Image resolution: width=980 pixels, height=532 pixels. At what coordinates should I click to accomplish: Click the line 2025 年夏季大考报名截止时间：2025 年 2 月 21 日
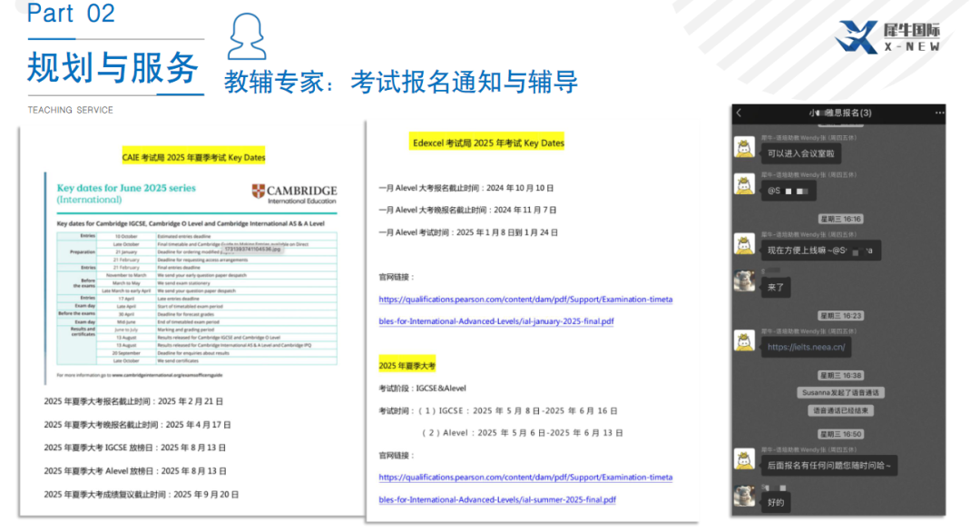133,401
